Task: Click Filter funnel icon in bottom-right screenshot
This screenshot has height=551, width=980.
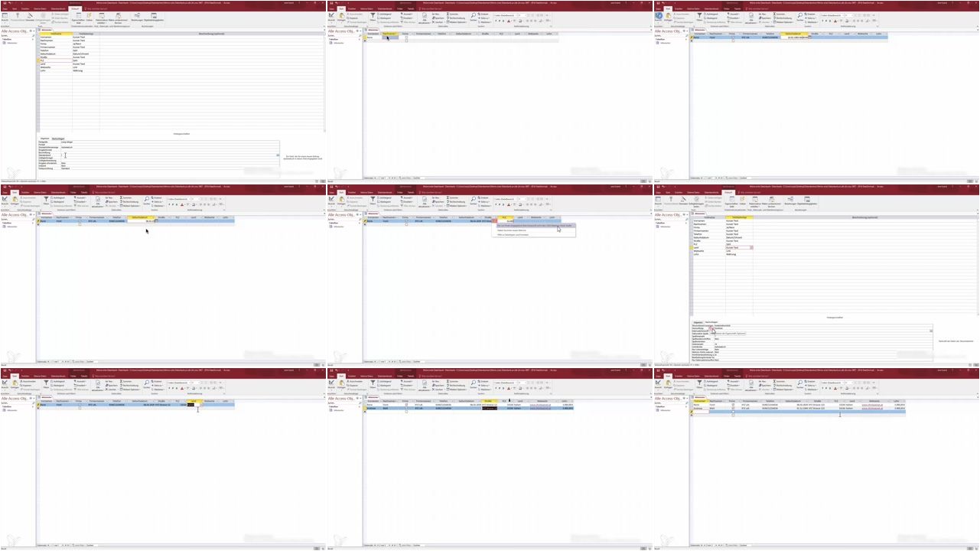Action: click(x=699, y=383)
